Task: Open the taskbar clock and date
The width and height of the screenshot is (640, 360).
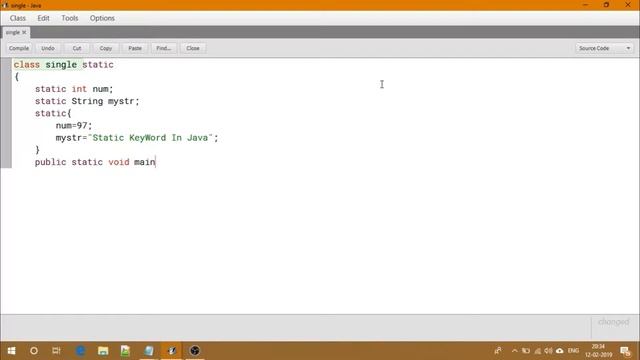Action: [598, 351]
